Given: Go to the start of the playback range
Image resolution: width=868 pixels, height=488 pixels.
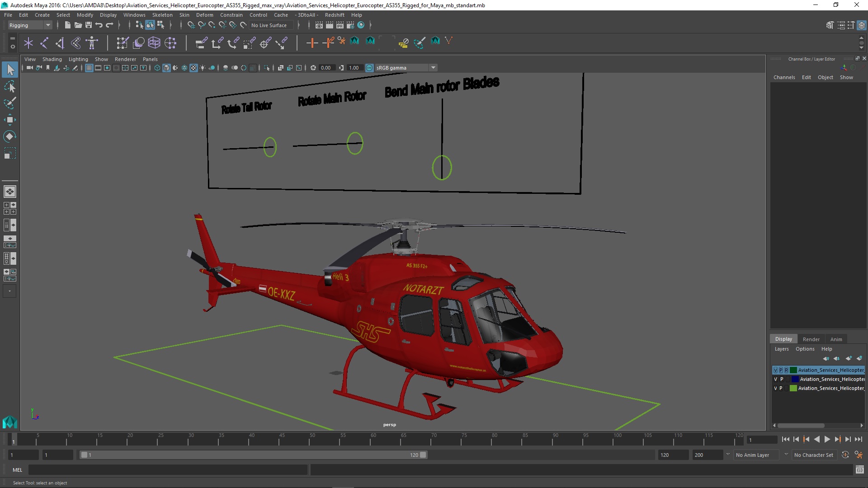Looking at the screenshot, I should [785, 439].
